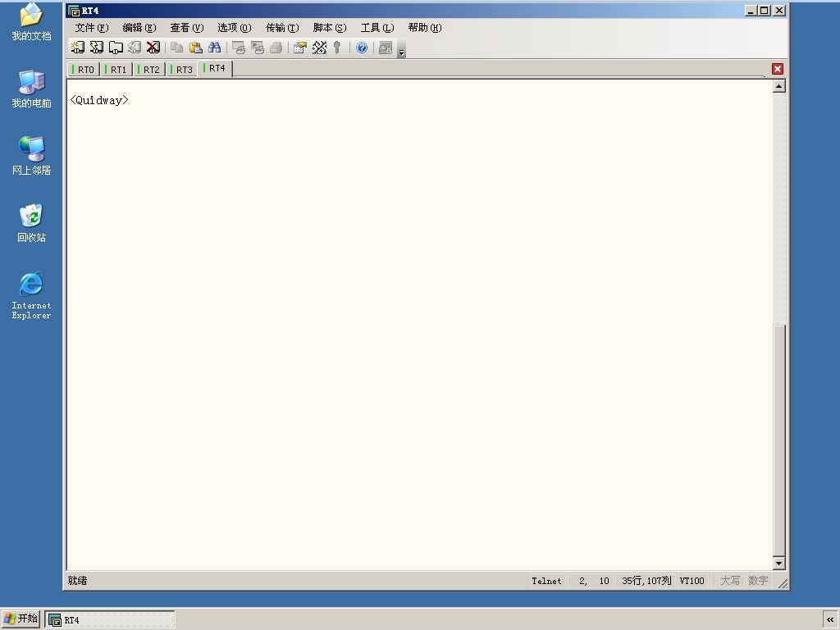840x630 pixels.
Task: Open the 传输(T) menu
Action: [x=282, y=28]
